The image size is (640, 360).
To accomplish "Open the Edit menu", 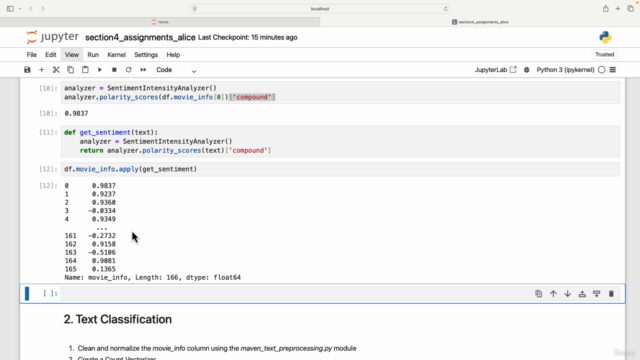I will (51, 55).
